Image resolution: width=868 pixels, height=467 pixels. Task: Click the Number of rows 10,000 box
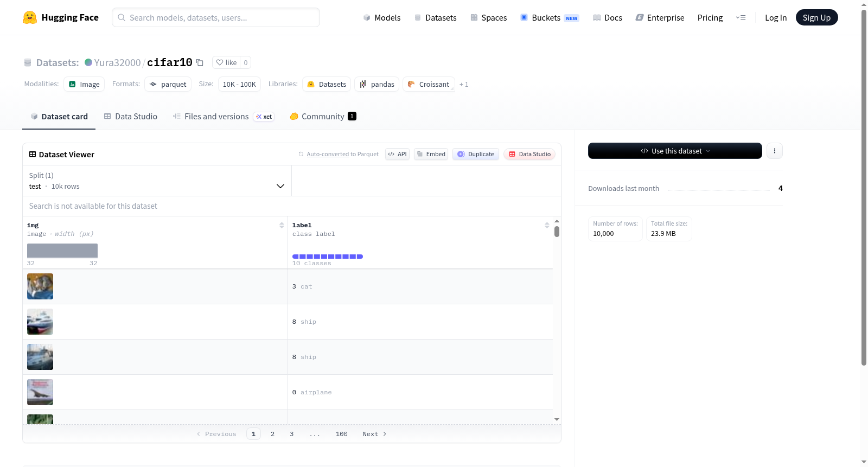coord(615,229)
